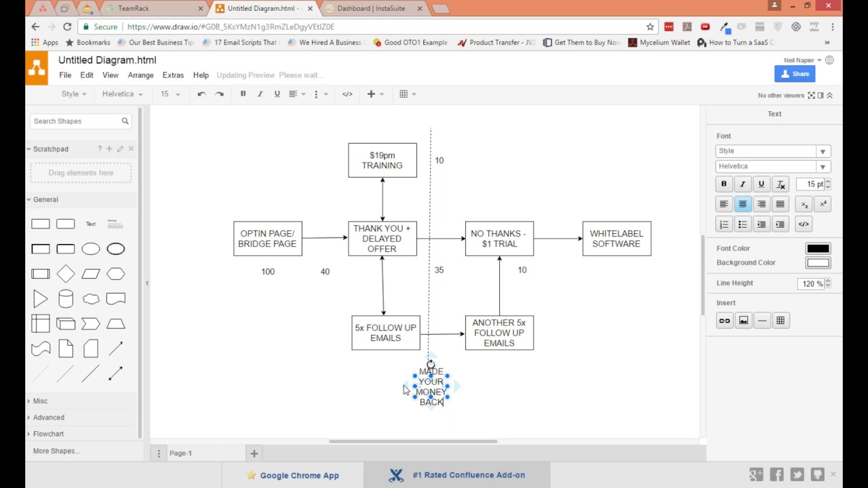868x488 pixels.
Task: Toggle bold in top toolbar
Action: [243, 94]
